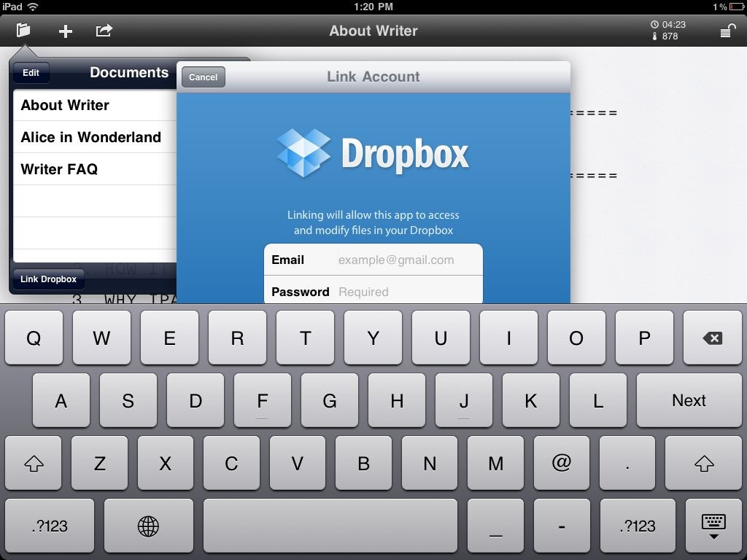The height and width of the screenshot is (560, 747).
Task: Tap the J key
Action: coord(464,400)
